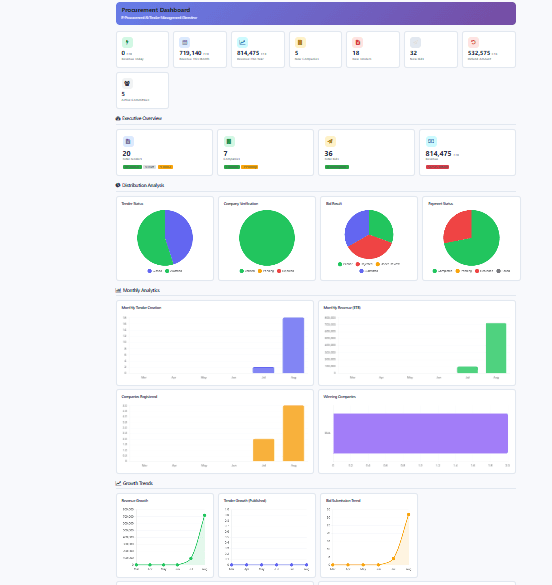Click the yellow building icon above 5
Viewport: 552px width, 585px height.
click(300, 43)
